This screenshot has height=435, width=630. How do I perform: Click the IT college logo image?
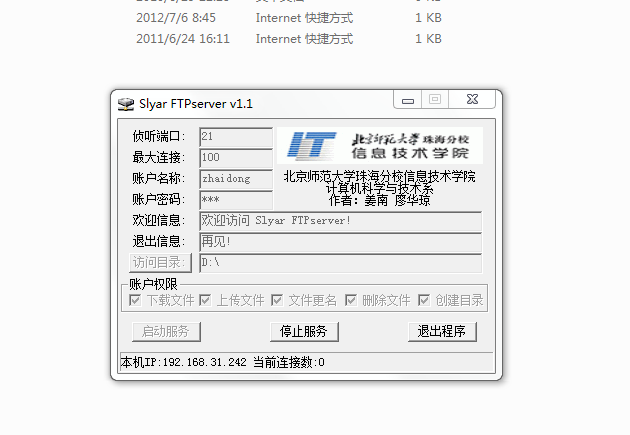tap(380, 145)
